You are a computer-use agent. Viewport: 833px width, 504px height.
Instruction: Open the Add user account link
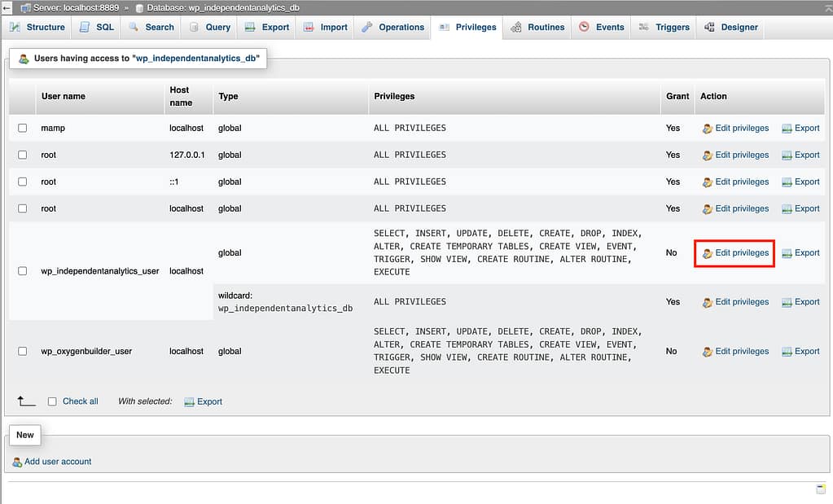coord(58,462)
